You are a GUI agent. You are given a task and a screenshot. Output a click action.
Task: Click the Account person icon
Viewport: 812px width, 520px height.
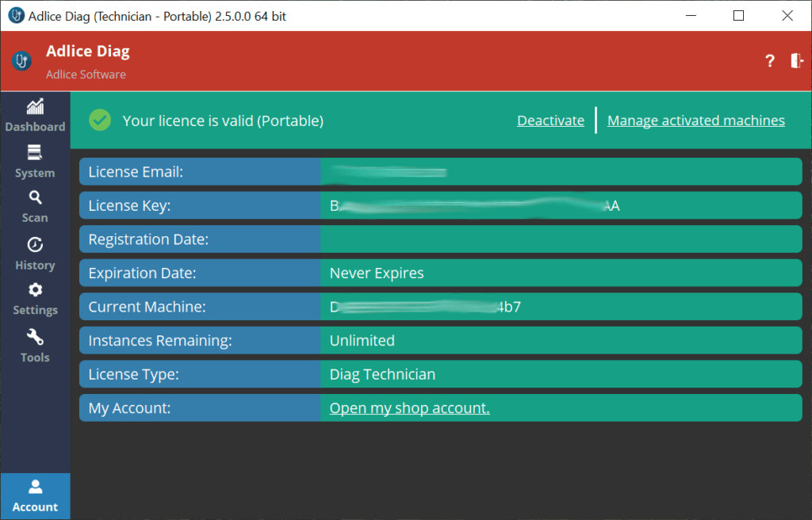[x=35, y=487]
